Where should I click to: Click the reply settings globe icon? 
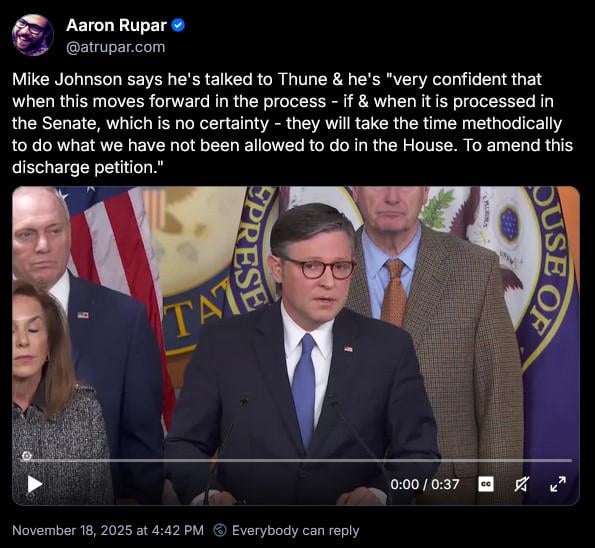click(220, 530)
